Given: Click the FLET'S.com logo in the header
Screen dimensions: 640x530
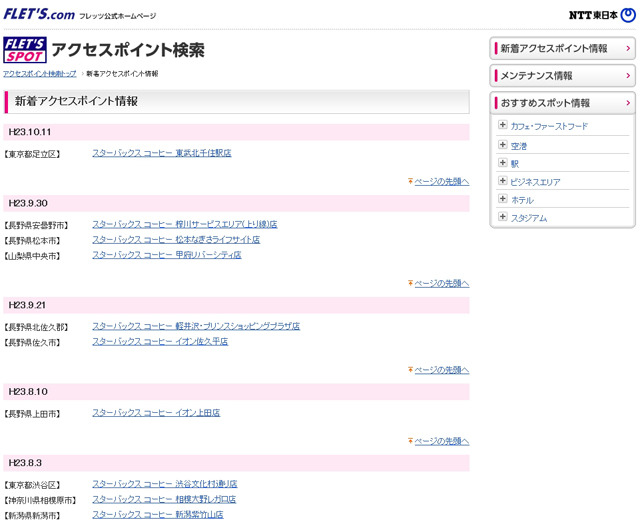Looking at the screenshot, I should click(38, 14).
